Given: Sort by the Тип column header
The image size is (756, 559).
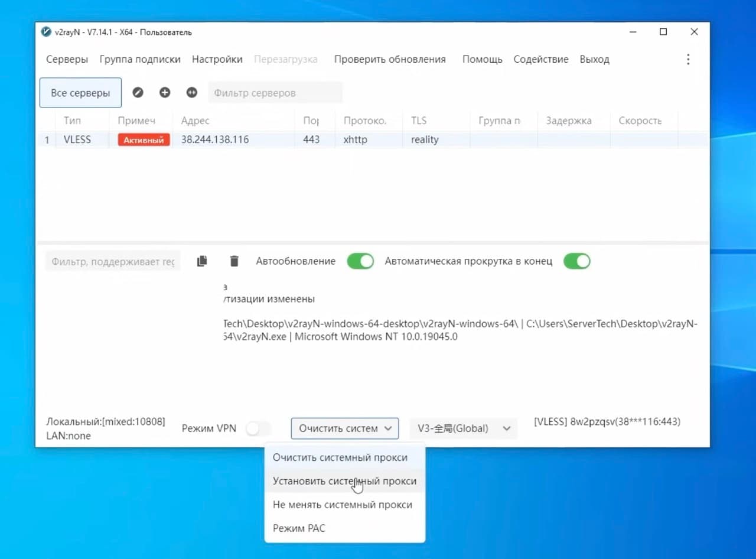Looking at the screenshot, I should (x=72, y=121).
